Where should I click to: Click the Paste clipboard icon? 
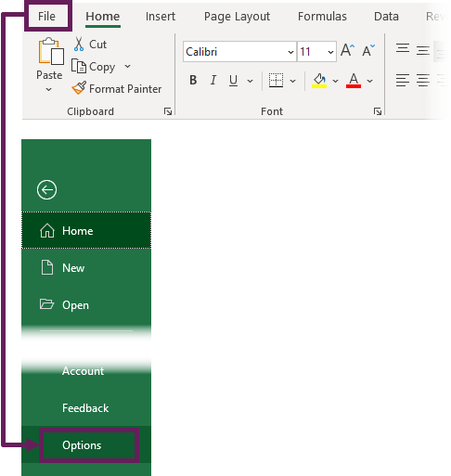tap(51, 51)
